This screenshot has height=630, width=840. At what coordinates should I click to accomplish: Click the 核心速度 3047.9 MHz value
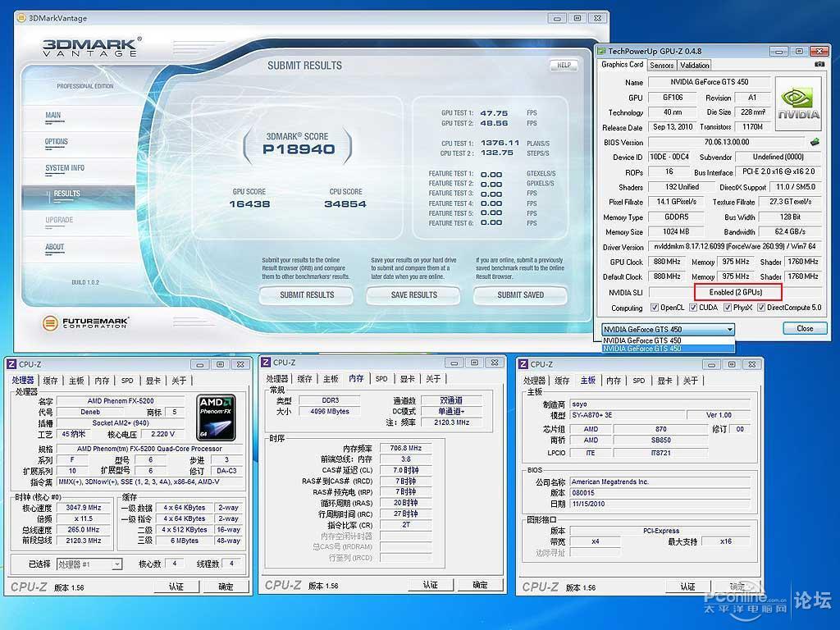[83, 507]
